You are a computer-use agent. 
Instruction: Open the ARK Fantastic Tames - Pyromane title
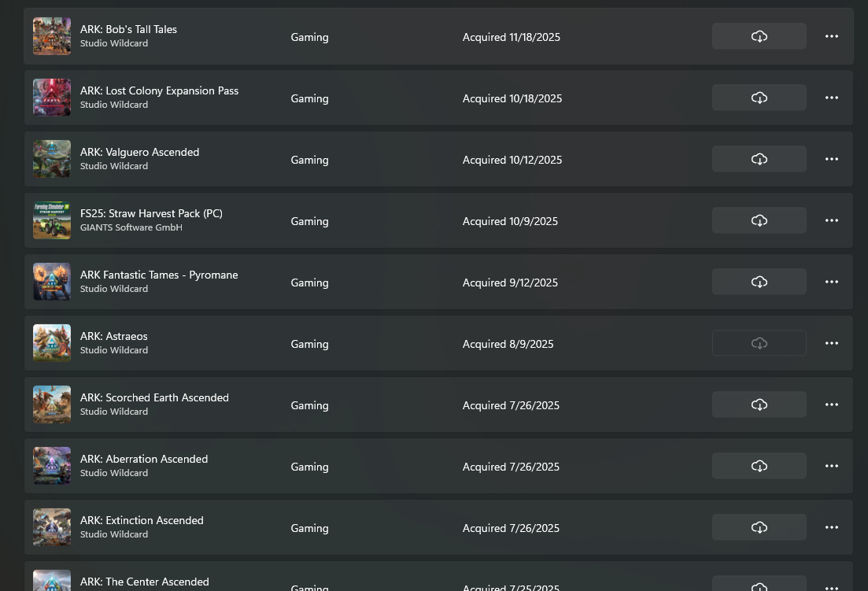point(159,275)
